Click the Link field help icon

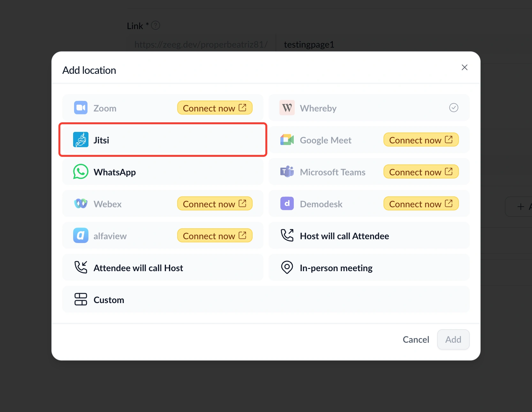(x=156, y=25)
